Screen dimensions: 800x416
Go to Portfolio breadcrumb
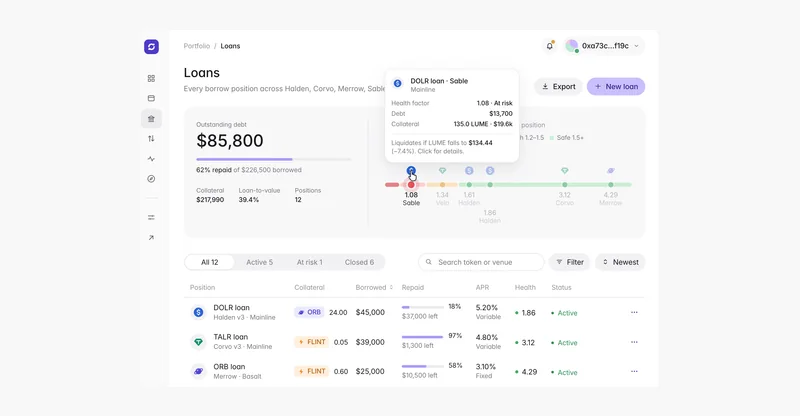pos(197,46)
